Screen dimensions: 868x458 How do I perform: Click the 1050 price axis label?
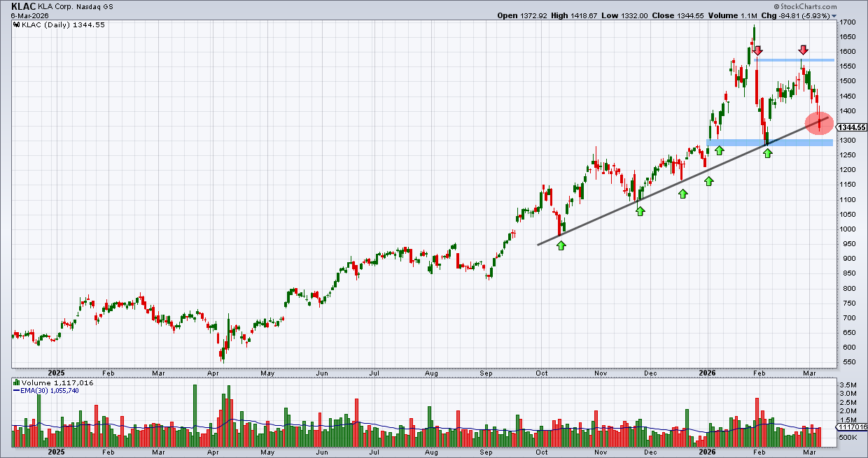click(x=848, y=214)
